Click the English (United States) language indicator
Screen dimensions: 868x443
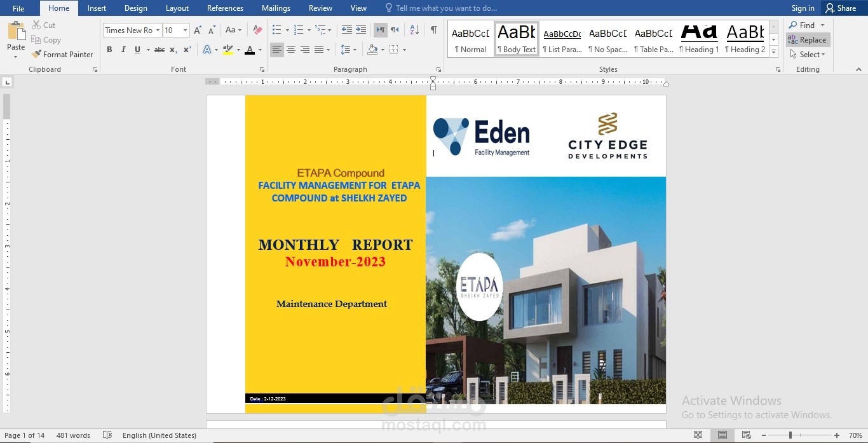click(159, 435)
